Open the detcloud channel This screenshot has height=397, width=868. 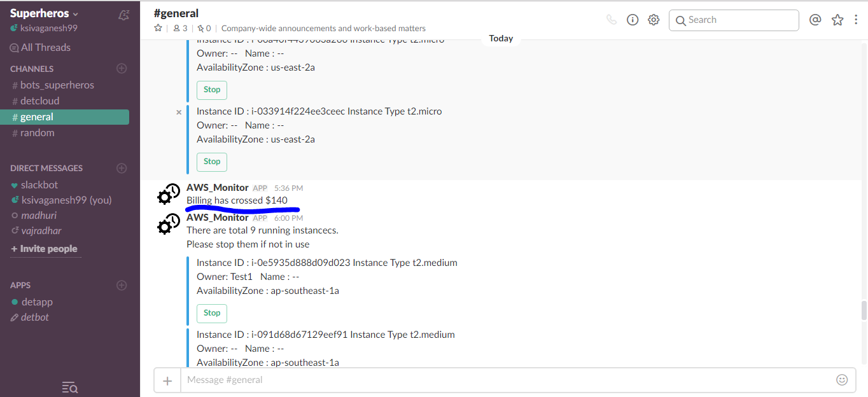pos(36,101)
